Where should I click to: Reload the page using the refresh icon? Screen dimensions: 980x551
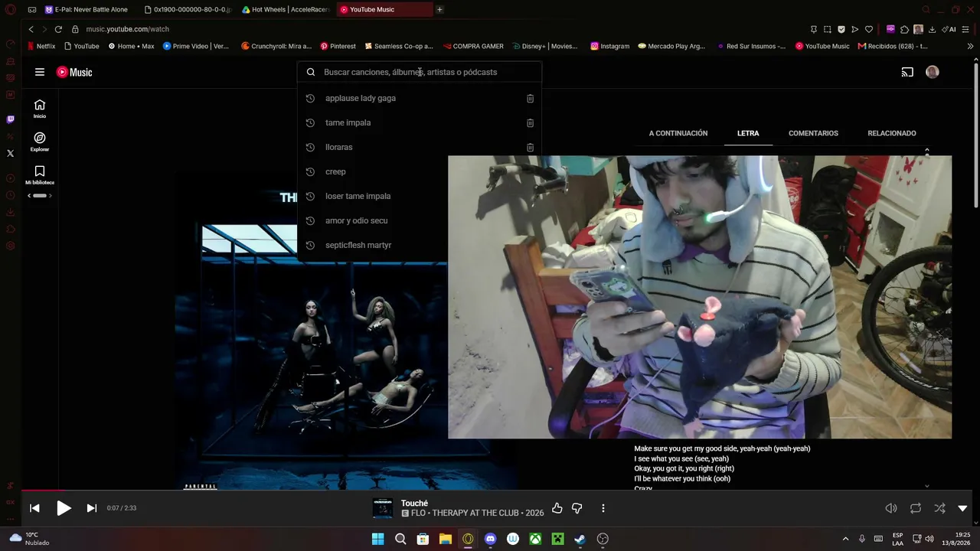click(x=58, y=29)
